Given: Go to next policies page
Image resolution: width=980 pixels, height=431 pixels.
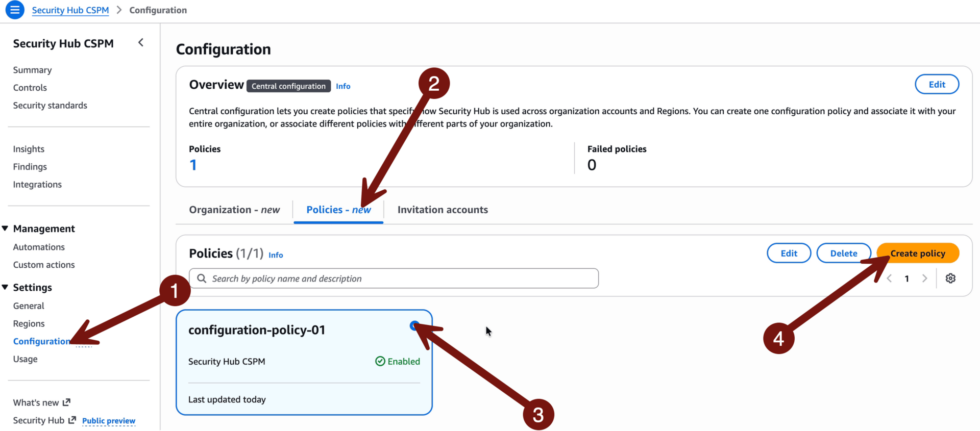Looking at the screenshot, I should pyautogui.click(x=924, y=278).
